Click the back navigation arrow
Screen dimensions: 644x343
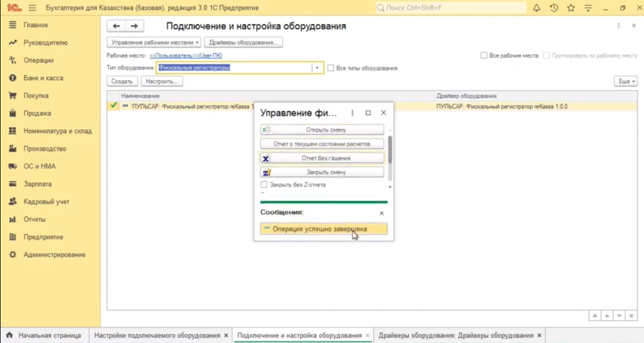[x=116, y=26]
